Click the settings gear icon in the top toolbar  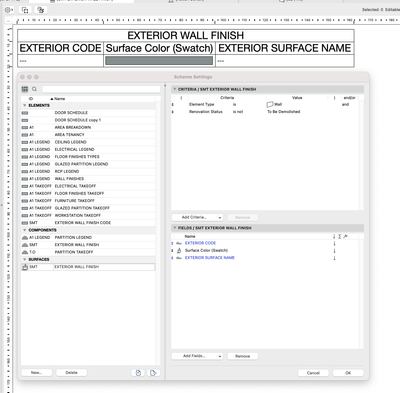click(9, 10)
